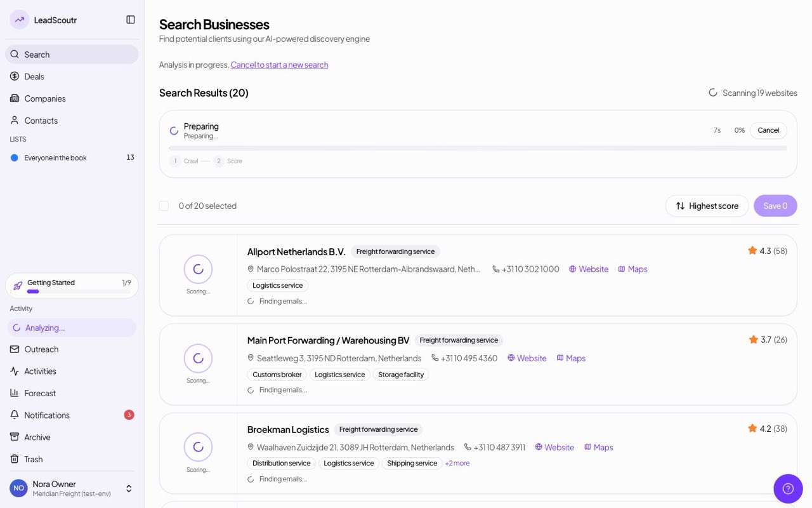
Task: Open the Archive section
Action: [72, 437]
